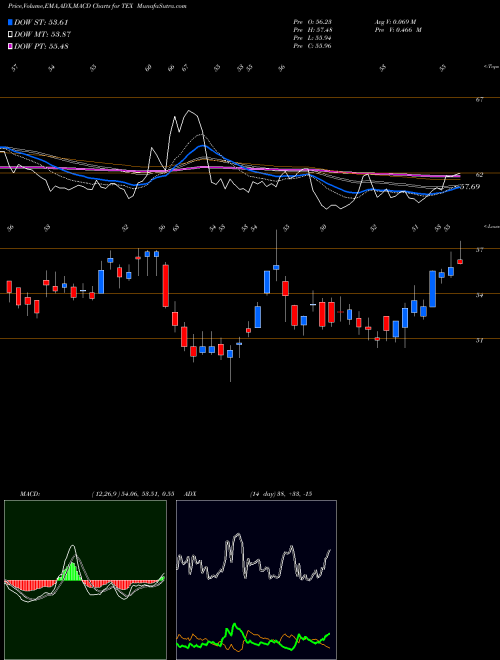This screenshot has height=660, width=500.
Task: Click the ADX panel label
Action: tap(190, 493)
